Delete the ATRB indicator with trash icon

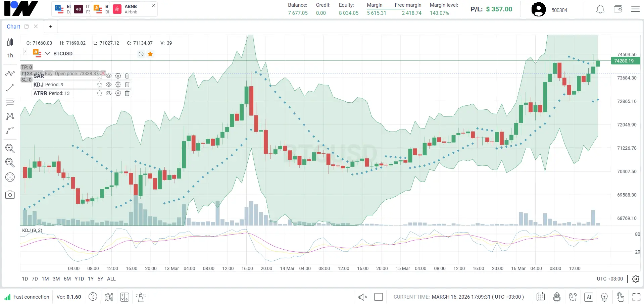(127, 93)
